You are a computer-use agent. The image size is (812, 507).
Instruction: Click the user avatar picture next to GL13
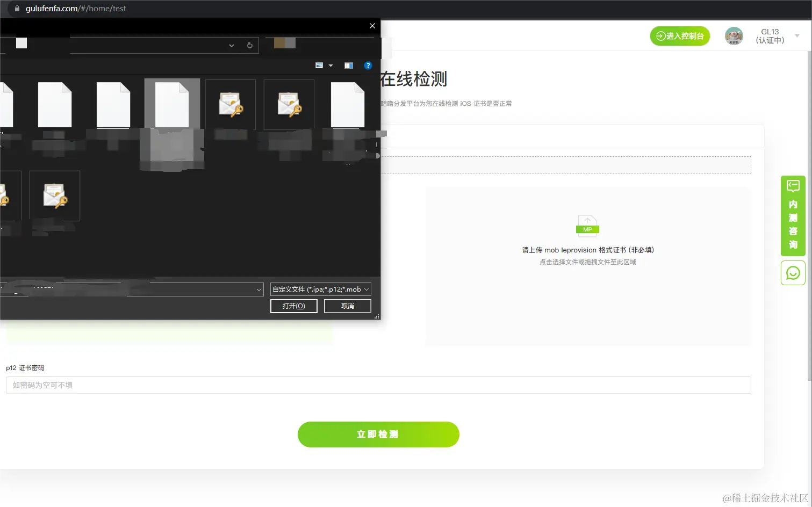tap(734, 36)
